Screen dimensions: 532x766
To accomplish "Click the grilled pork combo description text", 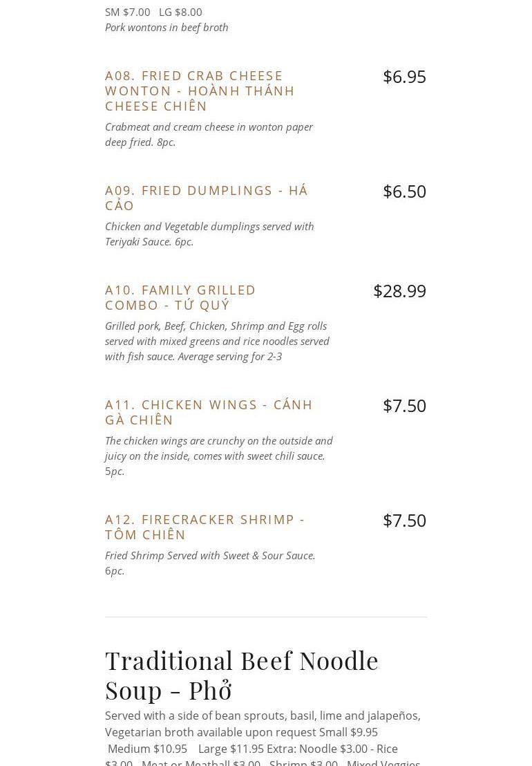I will click(217, 341).
